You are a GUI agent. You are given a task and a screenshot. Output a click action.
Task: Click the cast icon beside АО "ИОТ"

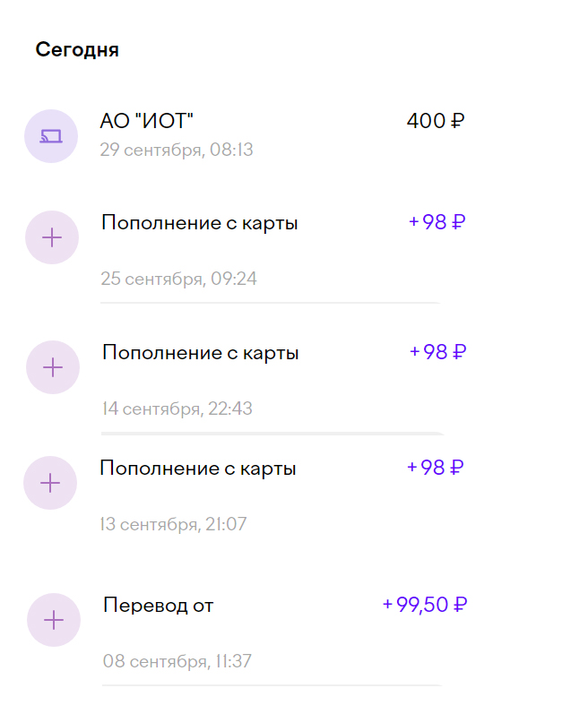point(51,136)
